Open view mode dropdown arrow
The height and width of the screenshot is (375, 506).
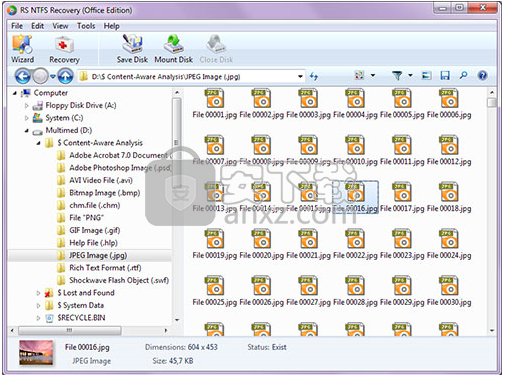373,76
